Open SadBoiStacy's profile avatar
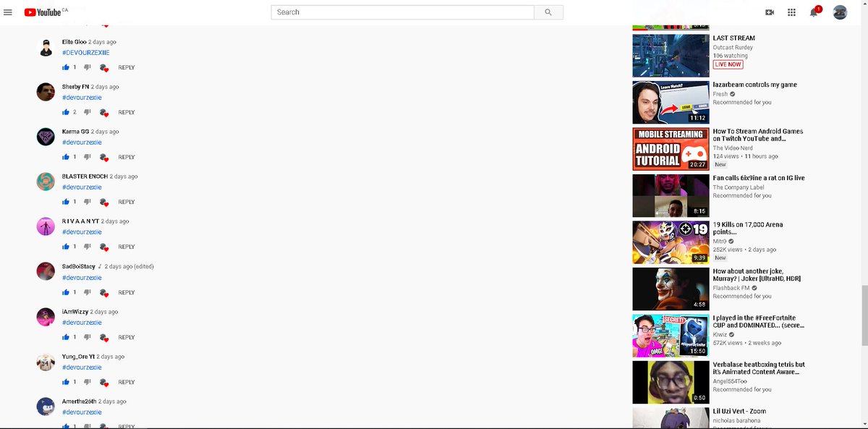 click(x=46, y=271)
